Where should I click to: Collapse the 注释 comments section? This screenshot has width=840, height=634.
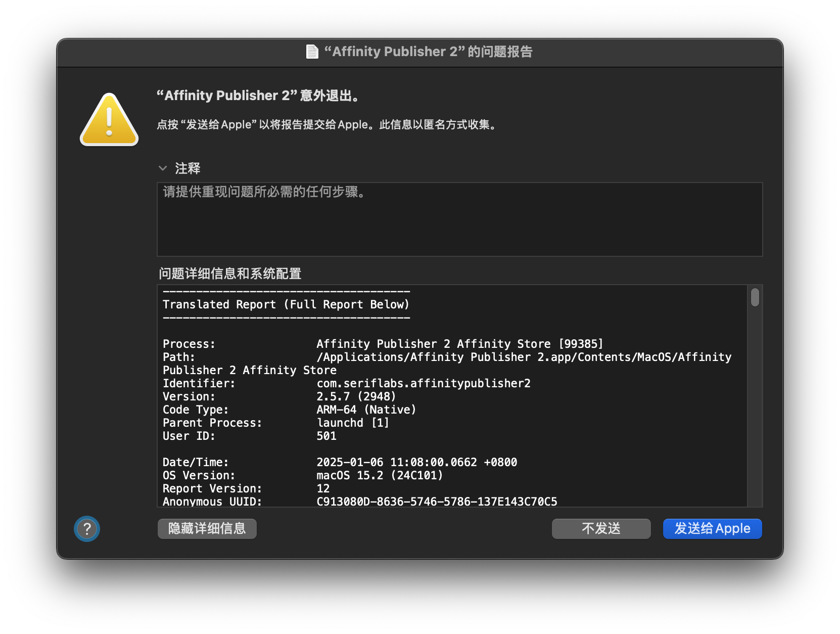point(163,168)
